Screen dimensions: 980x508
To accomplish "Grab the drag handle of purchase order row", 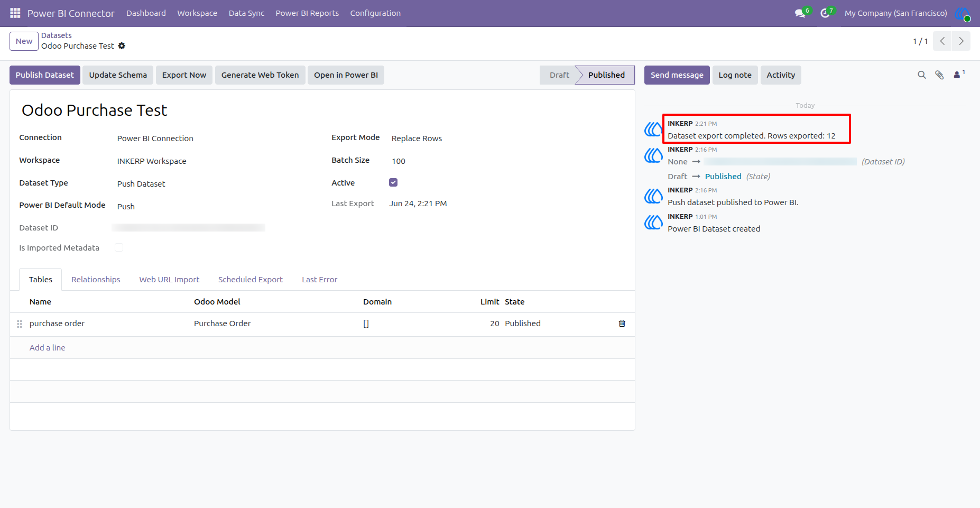I will [x=20, y=324].
